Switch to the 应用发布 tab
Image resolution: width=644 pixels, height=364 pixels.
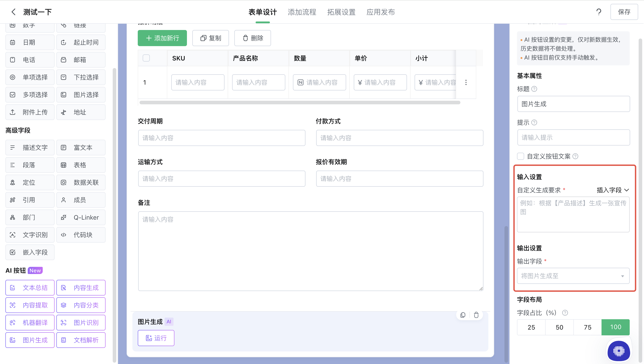(x=381, y=12)
